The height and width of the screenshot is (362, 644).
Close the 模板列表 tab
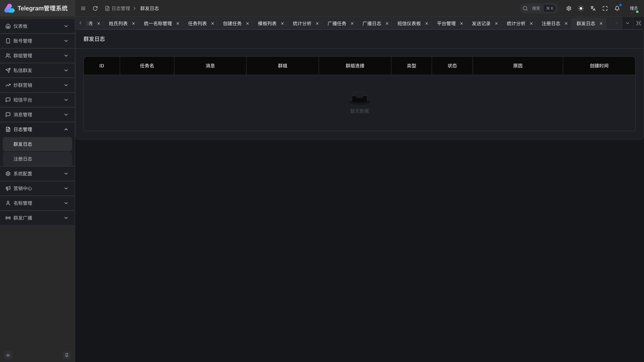[282, 23]
